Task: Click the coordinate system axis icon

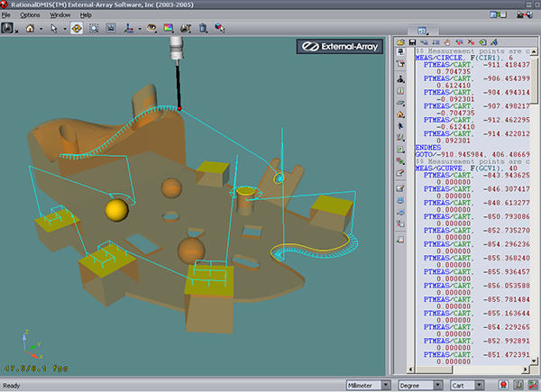Action: [x=129, y=28]
